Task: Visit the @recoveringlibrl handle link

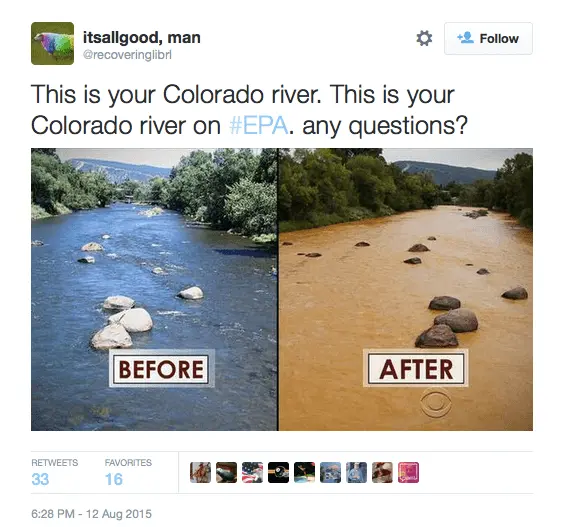Action: pyautogui.click(x=127, y=55)
